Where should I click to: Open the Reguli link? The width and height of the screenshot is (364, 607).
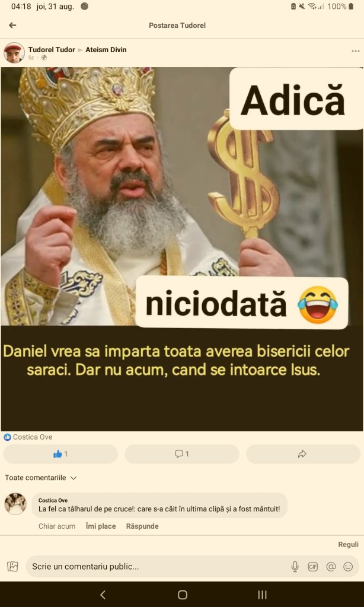tap(348, 545)
